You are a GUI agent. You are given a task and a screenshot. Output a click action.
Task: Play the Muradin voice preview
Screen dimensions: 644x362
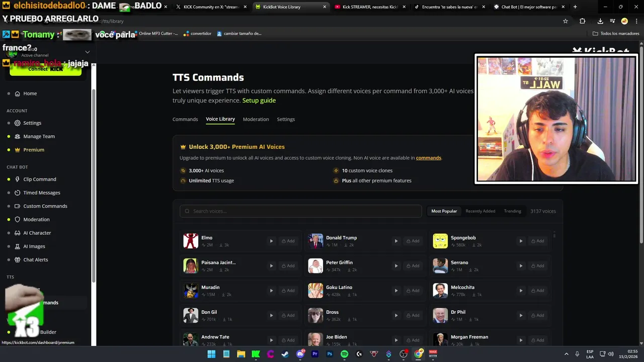point(271,291)
